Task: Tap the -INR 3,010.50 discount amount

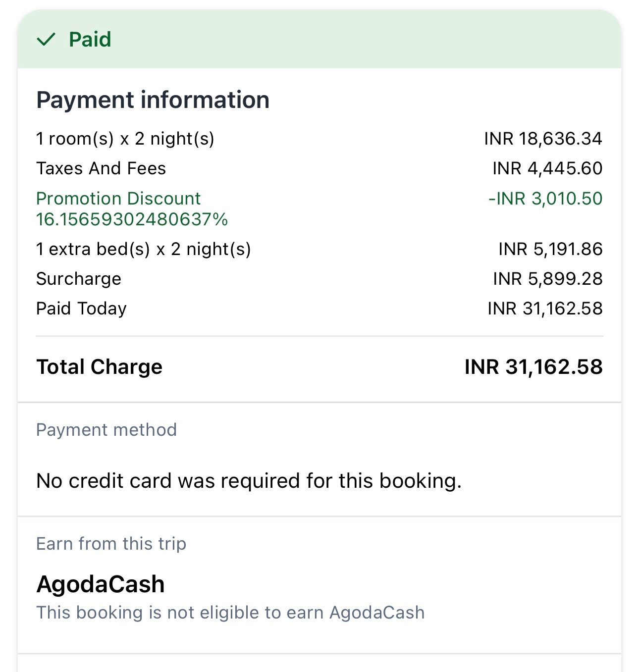Action: [545, 199]
